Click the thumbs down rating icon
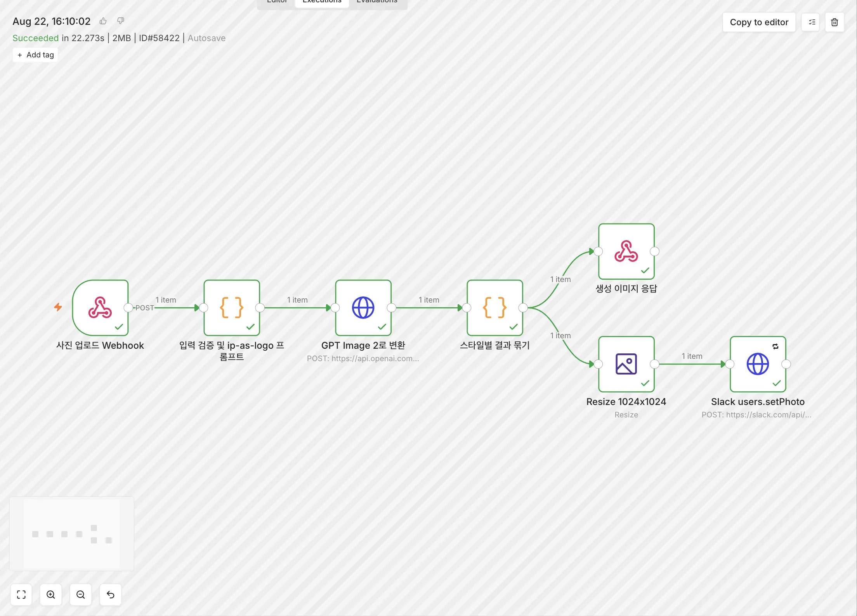The image size is (857, 616). pos(121,21)
